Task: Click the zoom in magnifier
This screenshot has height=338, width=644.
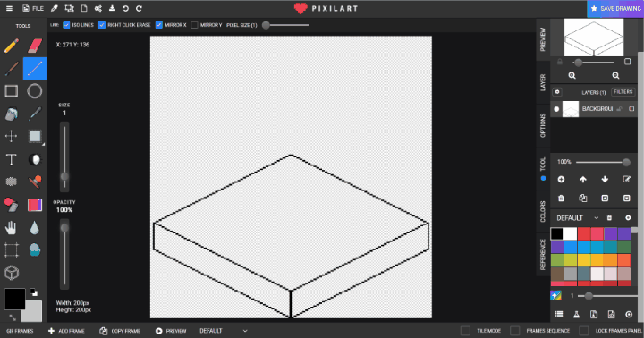Action: click(572, 76)
